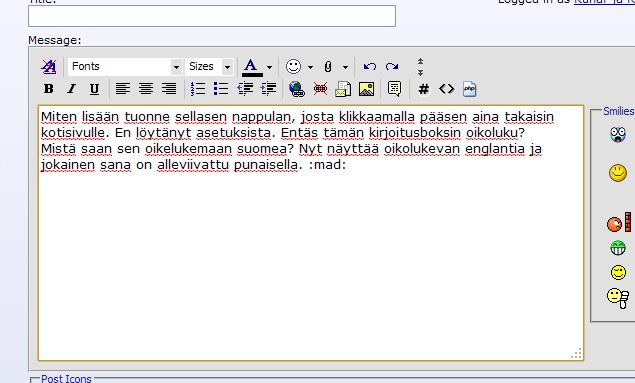This screenshot has width=635, height=383.
Task: Click the Insert Smilie face icon
Action: (293, 66)
